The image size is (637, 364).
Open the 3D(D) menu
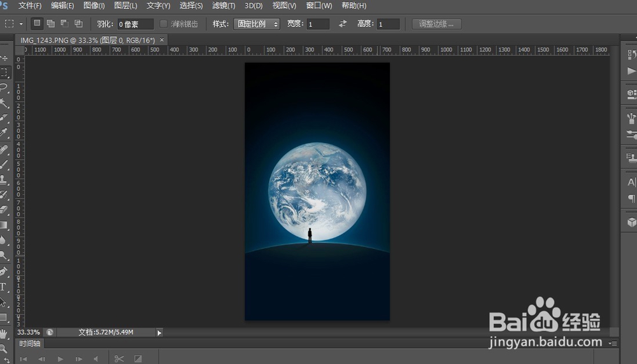click(254, 6)
